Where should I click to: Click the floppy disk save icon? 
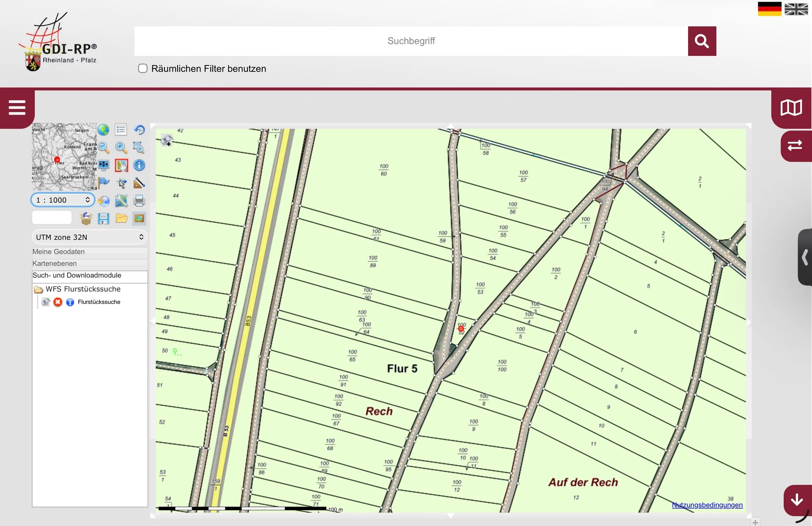pyautogui.click(x=104, y=218)
